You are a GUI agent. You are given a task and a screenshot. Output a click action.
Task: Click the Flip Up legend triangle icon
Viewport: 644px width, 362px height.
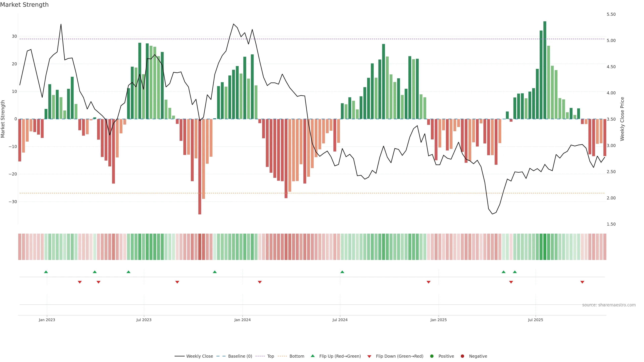312,356
